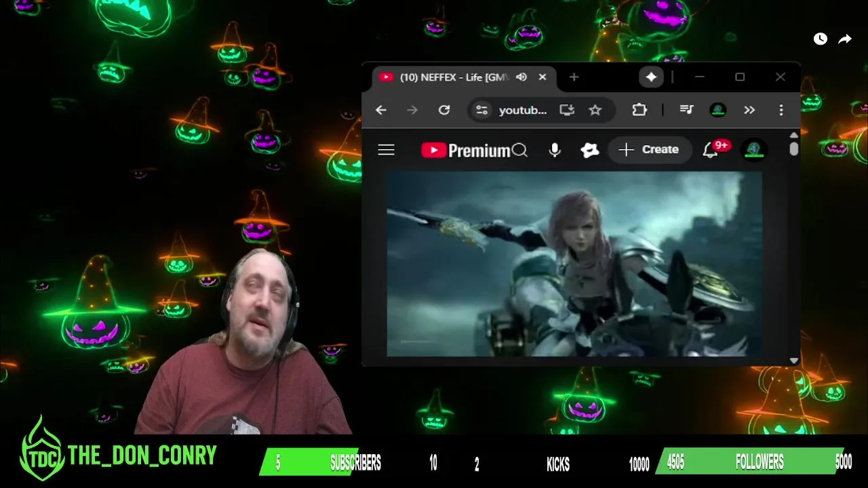Click the YouTube Ask AI sparkle icon
Screen dimensions: 868x488
[x=590, y=150]
